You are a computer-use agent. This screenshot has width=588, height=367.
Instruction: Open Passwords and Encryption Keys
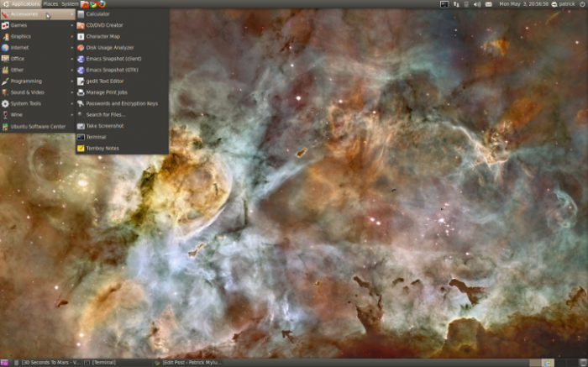tap(122, 103)
